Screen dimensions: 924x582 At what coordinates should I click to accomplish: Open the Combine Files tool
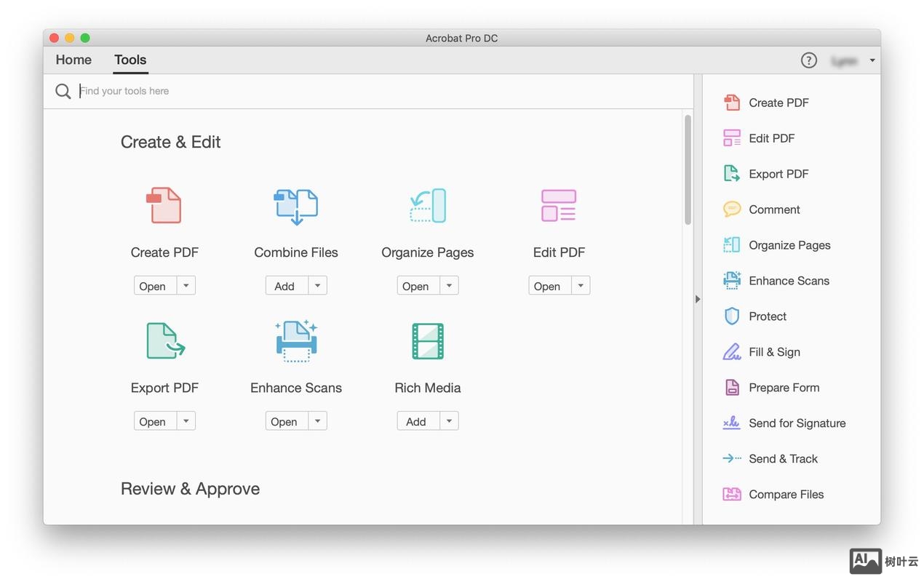tap(295, 205)
